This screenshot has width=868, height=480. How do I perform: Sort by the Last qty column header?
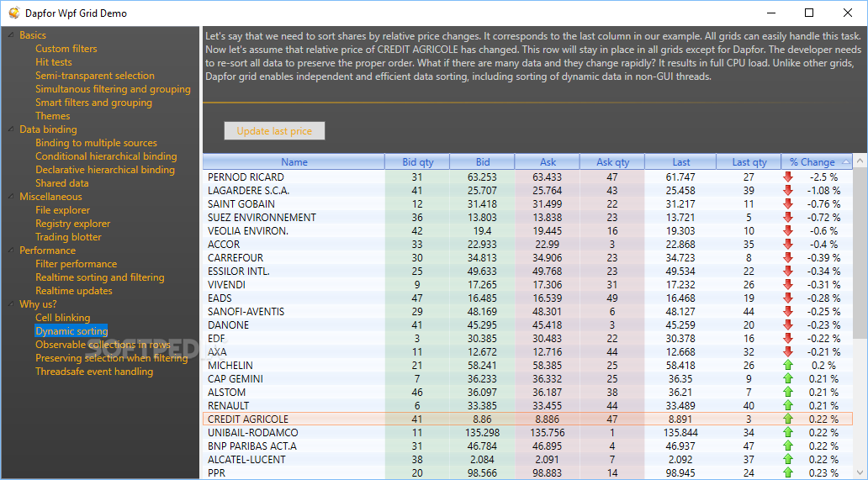(x=749, y=162)
